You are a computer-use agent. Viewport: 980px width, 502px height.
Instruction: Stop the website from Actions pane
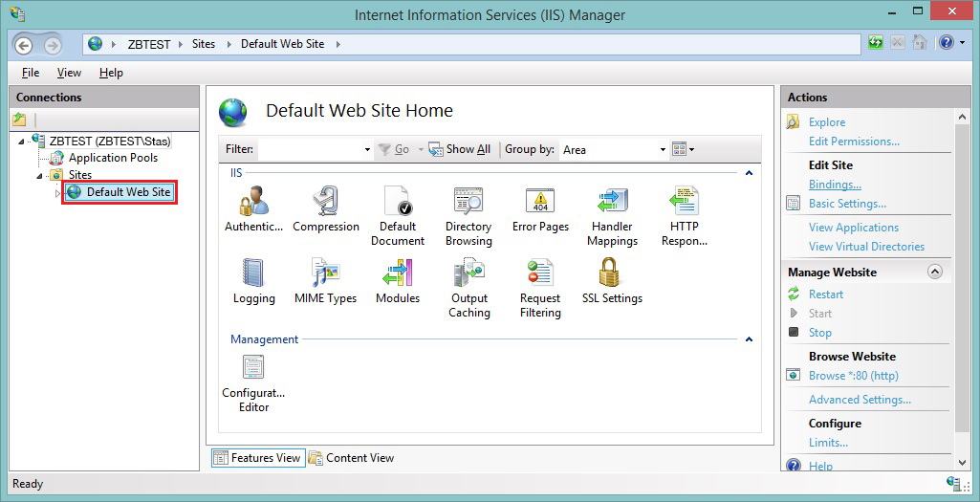(x=819, y=333)
